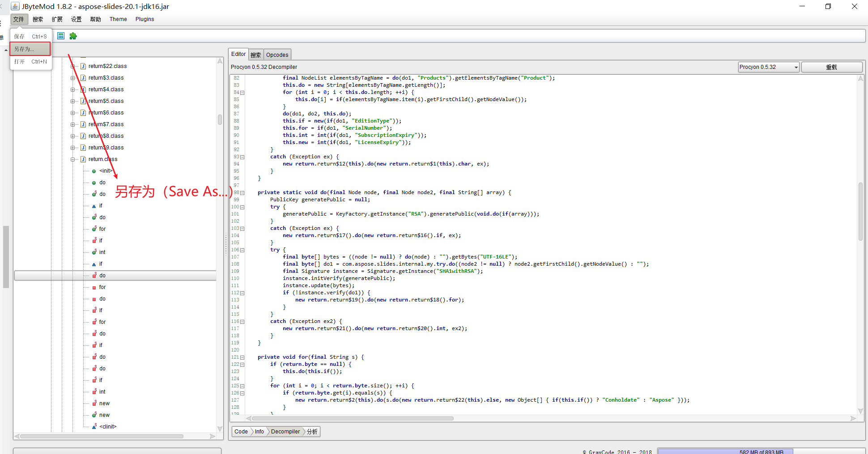Click the memory usage progress bar
868x454 pixels.
[761, 451]
